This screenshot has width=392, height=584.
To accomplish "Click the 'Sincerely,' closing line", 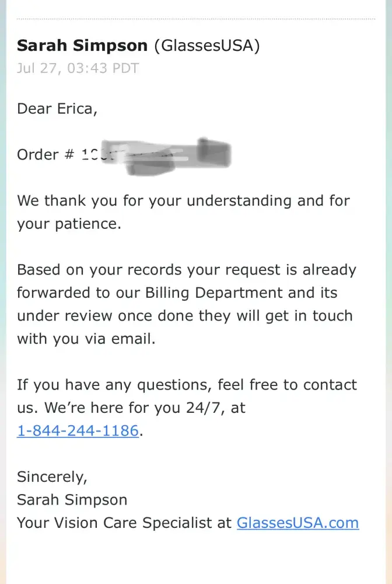I will [x=52, y=477].
